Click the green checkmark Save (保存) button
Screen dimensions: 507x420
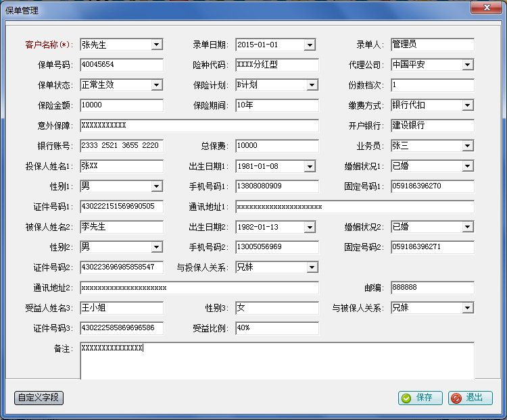420,398
